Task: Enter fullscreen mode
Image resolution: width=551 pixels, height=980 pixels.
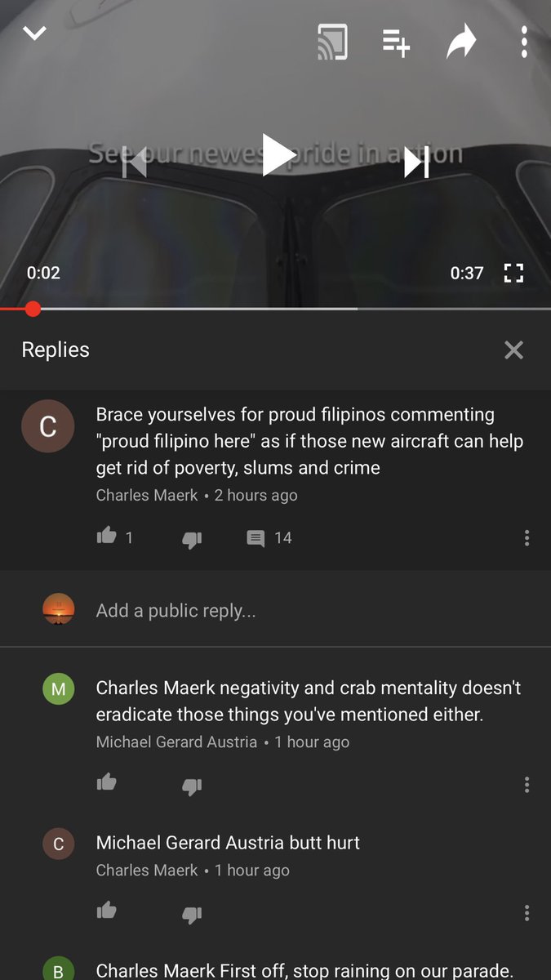Action: (513, 273)
